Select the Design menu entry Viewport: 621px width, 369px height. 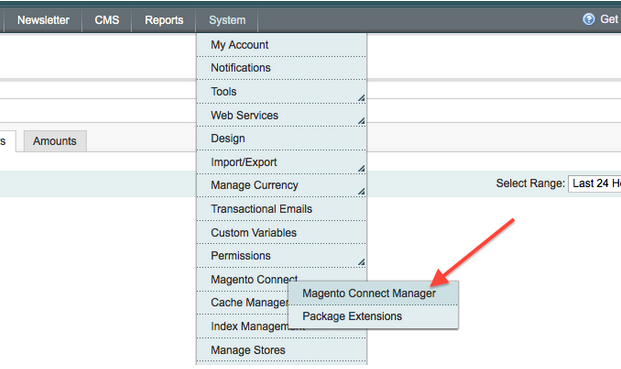coord(282,138)
